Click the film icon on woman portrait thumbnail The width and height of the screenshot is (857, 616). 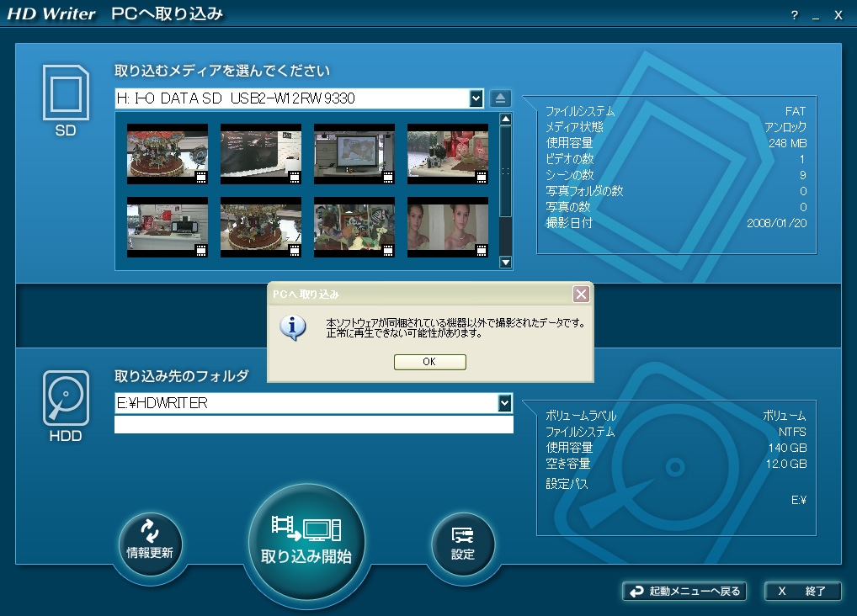click(482, 251)
